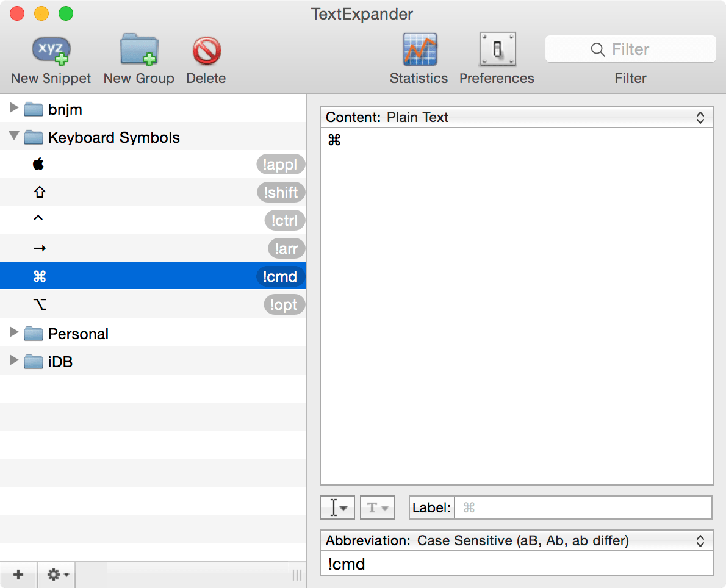Viewport: 726px width, 588px height.
Task: Select the Apple logo !appl snippet
Action: [x=153, y=164]
